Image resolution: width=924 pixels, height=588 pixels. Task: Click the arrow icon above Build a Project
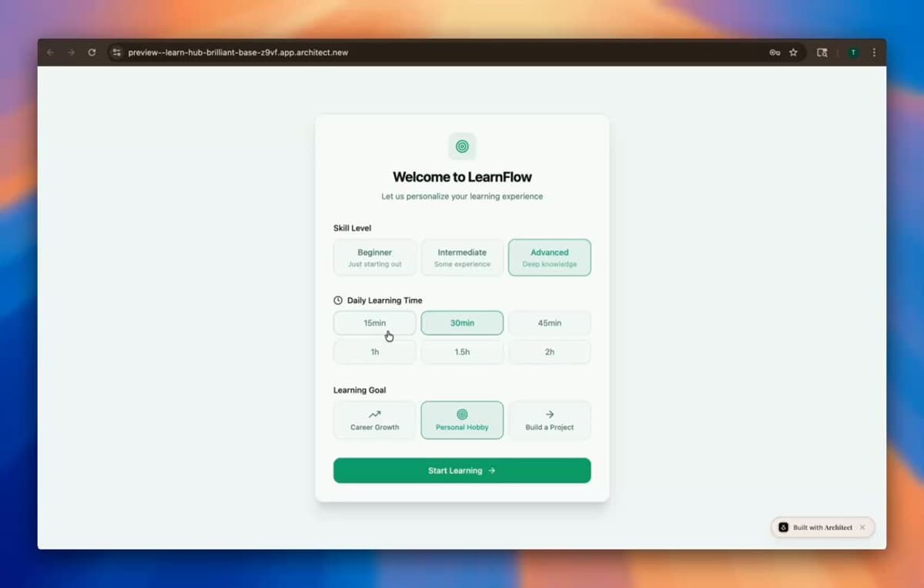click(549, 412)
